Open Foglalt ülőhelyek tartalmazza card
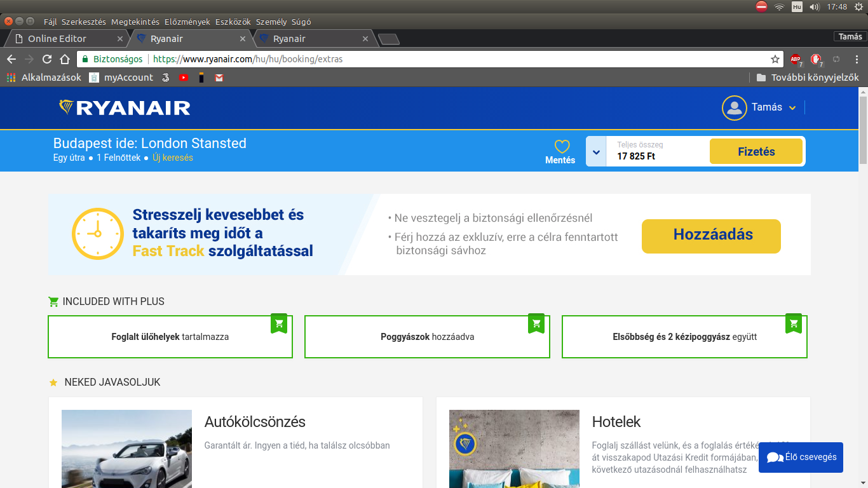This screenshot has width=868, height=488. click(170, 337)
